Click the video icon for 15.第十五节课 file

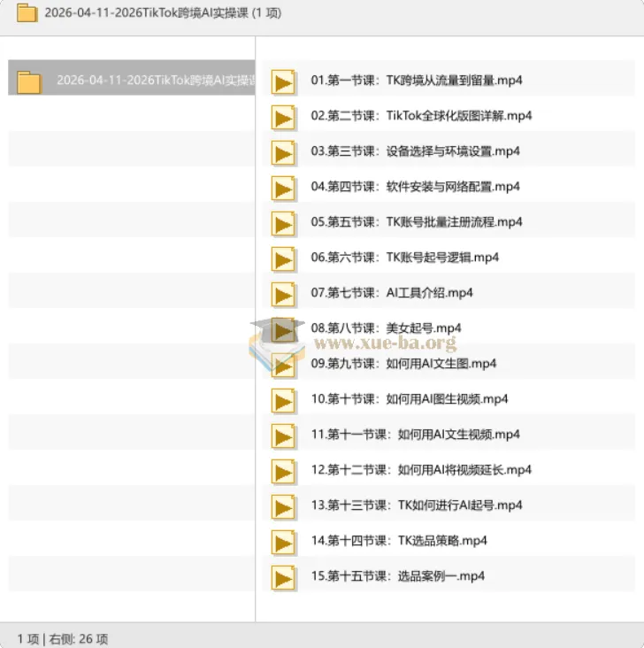tap(283, 579)
